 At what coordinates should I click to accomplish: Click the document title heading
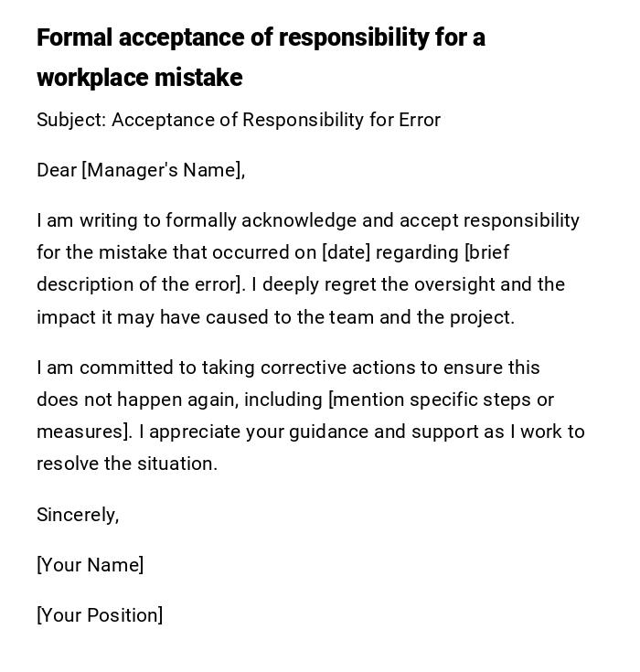tap(261, 38)
